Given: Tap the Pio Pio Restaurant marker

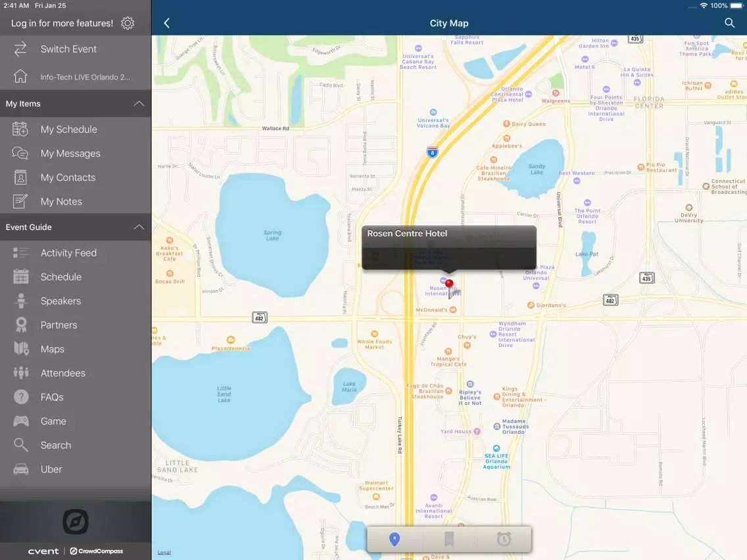Looking at the screenshot, I should pyautogui.click(x=640, y=167).
